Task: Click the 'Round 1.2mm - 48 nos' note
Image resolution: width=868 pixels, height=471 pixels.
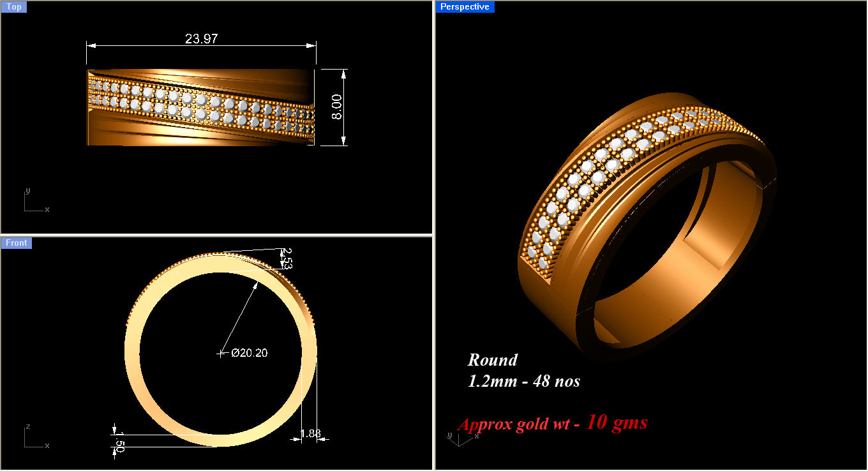Action: click(523, 370)
